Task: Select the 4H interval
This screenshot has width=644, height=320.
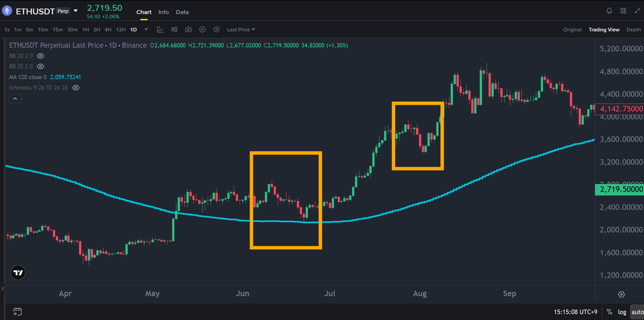Action: [108, 30]
